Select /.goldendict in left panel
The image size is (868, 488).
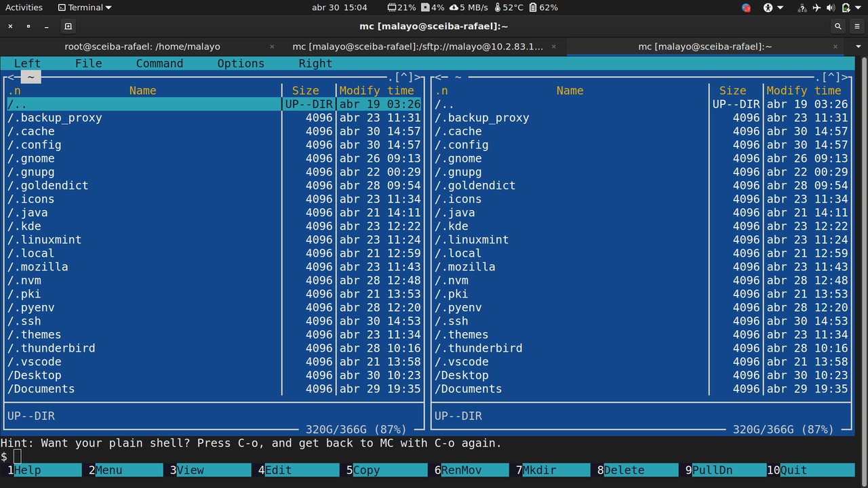pos(214,186)
